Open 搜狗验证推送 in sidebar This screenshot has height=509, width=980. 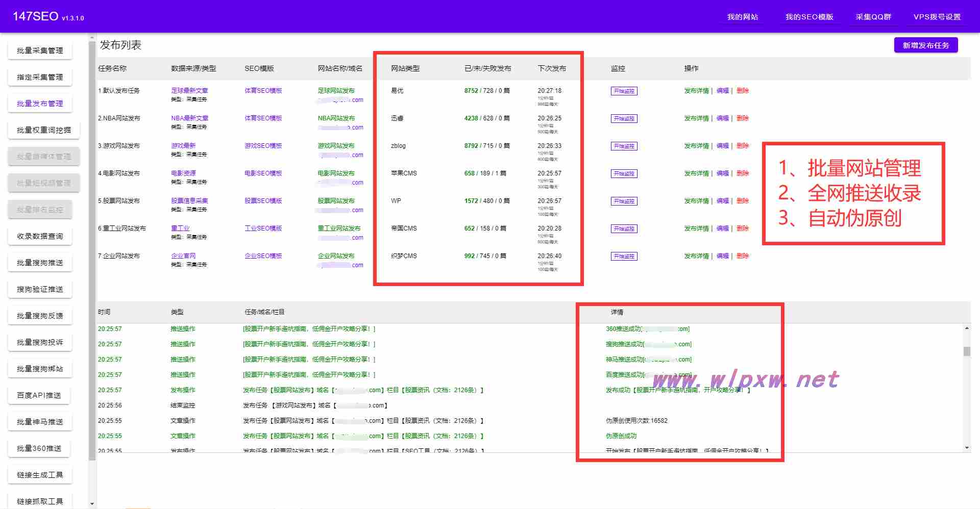40,289
